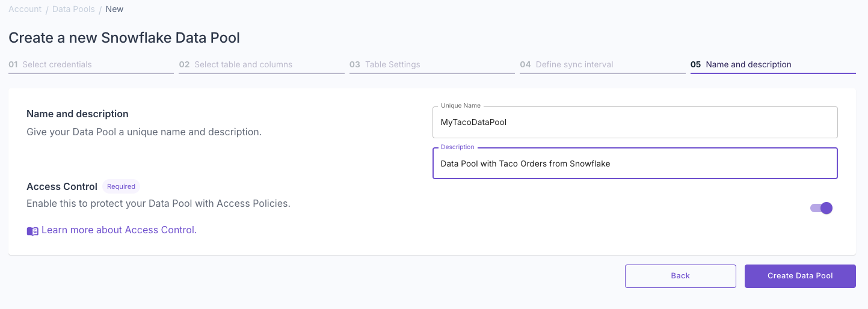Open step 02 Select table and columns
Image resolution: width=868 pixels, height=309 pixels.
click(x=262, y=64)
